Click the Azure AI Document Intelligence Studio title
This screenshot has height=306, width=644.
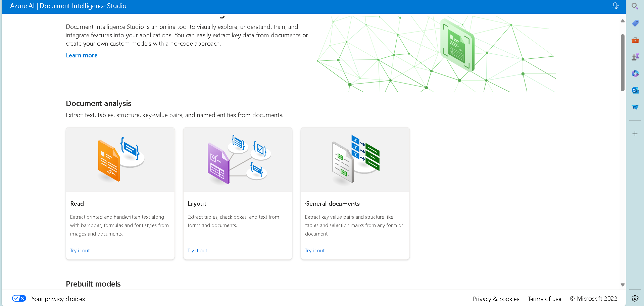[68, 6]
